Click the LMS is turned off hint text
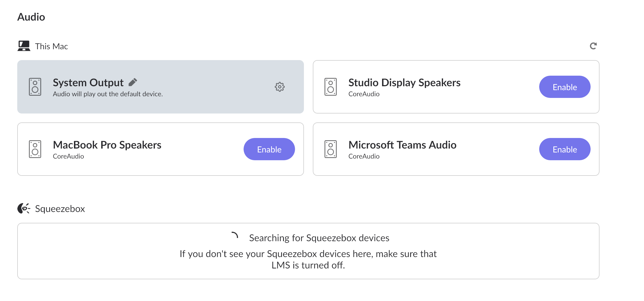Screen dimensions: 644x301 click(308, 259)
